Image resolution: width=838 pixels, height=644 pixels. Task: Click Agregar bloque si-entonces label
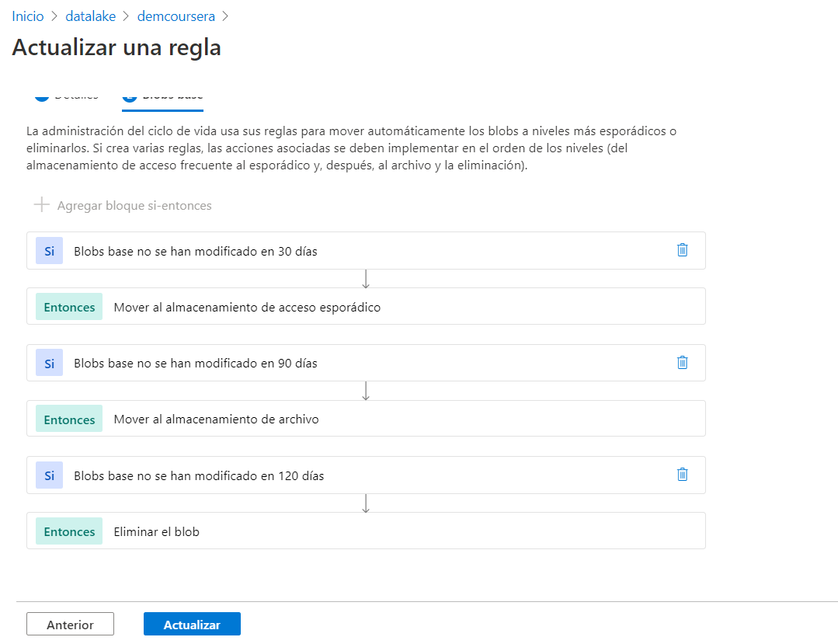coord(134,206)
